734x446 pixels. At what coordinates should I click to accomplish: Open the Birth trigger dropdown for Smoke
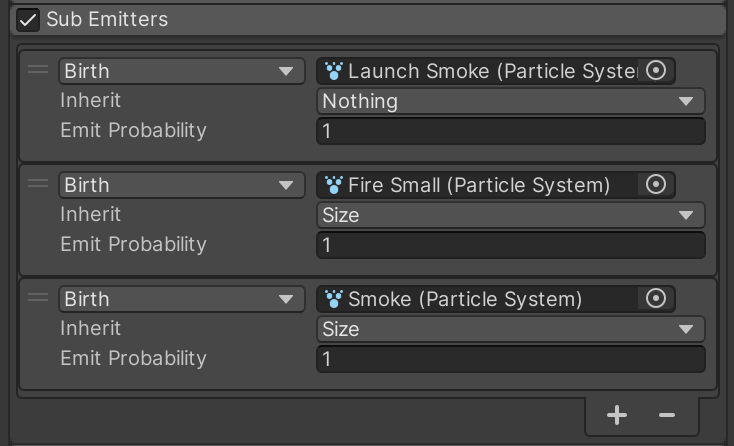181,299
